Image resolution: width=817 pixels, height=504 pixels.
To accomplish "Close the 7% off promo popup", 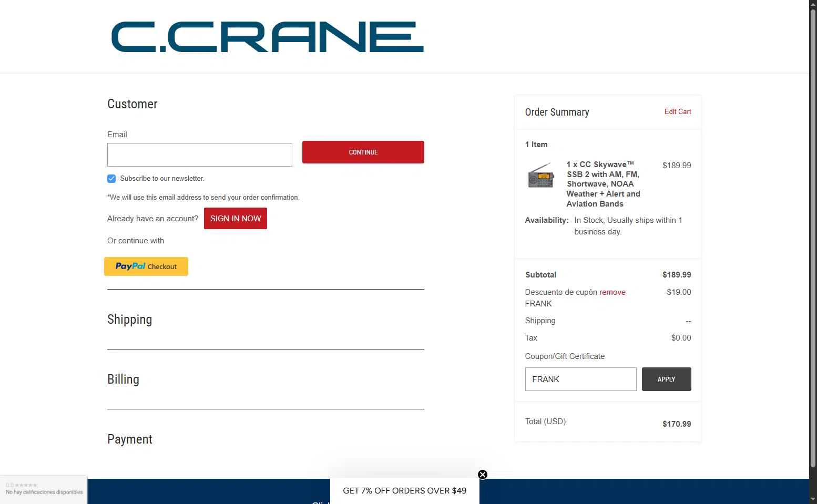I will [483, 475].
